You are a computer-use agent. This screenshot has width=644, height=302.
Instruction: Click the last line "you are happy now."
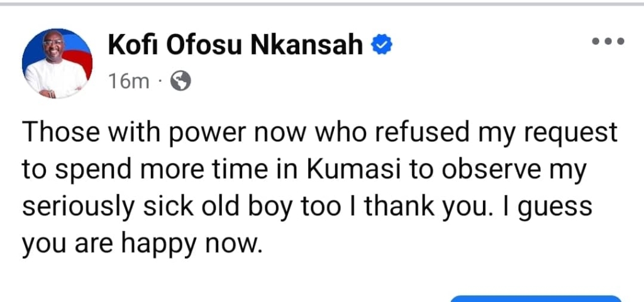142,243
